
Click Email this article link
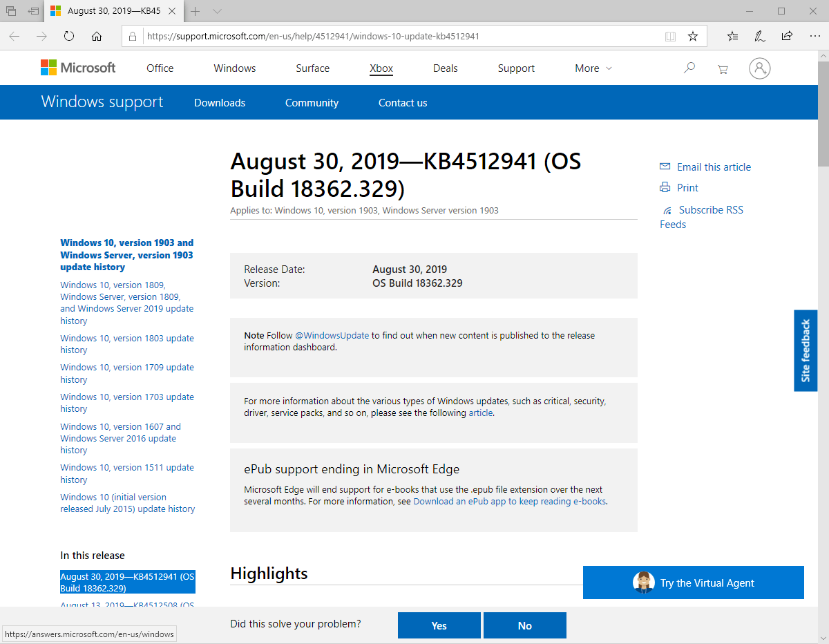714,167
